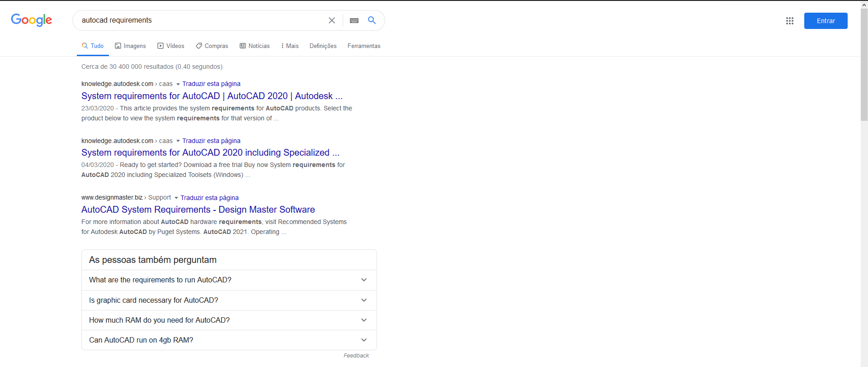Open AutoCAD System Requirements - Design Master Software
Screen dimensions: 868x367
click(x=198, y=210)
